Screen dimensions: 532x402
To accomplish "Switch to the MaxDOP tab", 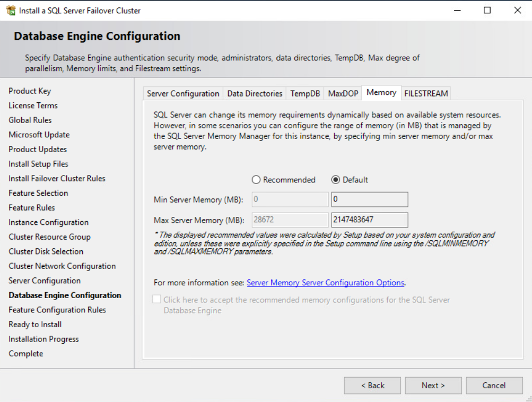I will coord(343,94).
